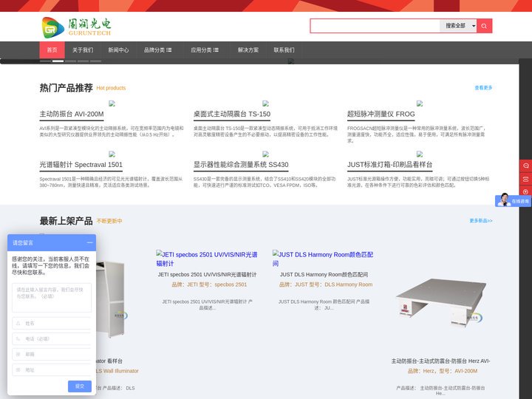This screenshot has width=532, height=399.
Task: Click broken image icon above TS-150
Action: [x=266, y=103]
